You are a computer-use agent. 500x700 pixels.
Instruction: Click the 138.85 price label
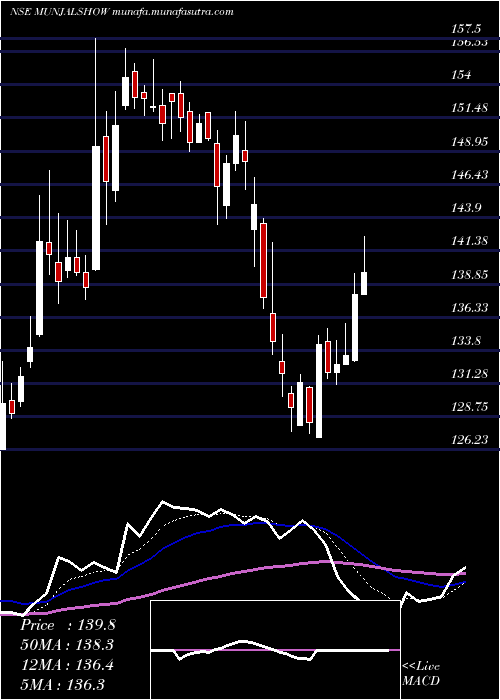coord(469,275)
